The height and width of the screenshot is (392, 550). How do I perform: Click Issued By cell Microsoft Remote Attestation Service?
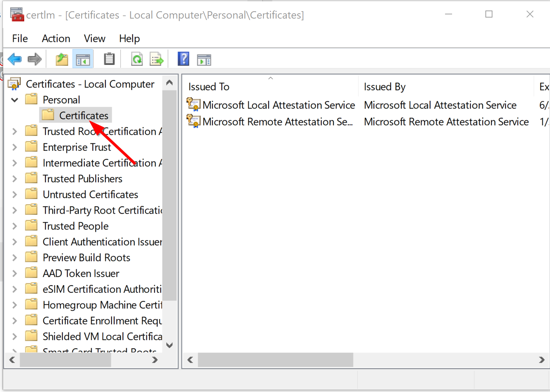click(x=446, y=121)
